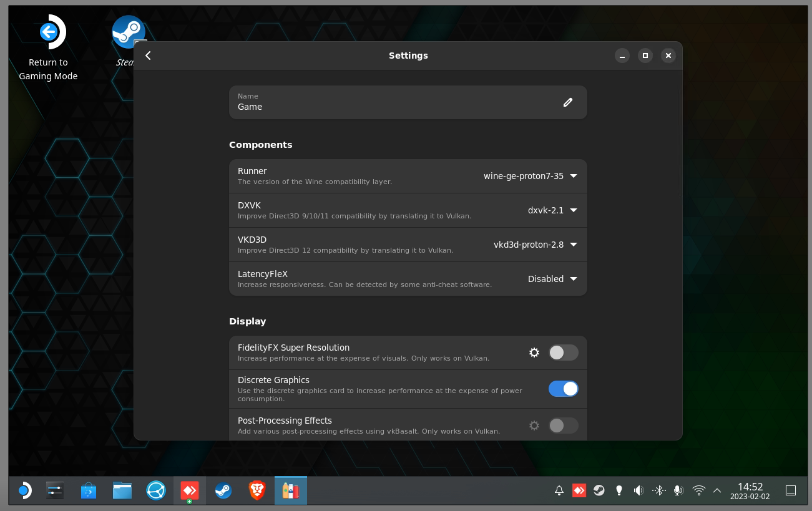Open the application launcher in taskbar
The image size is (812, 511).
tap(24, 491)
